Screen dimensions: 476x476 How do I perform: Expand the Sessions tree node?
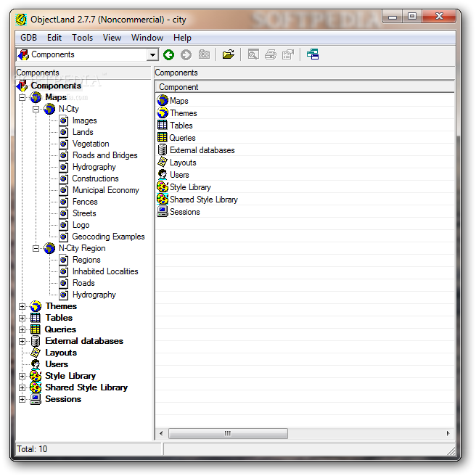pos(22,400)
